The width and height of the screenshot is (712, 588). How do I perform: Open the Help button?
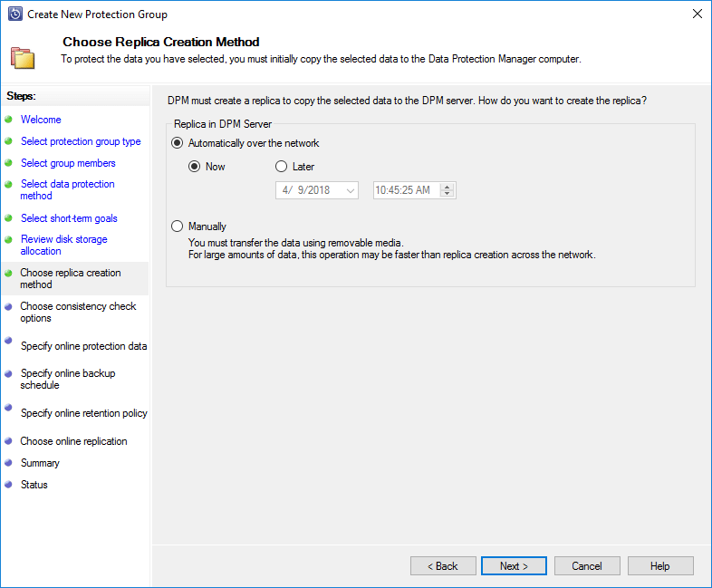point(660,566)
